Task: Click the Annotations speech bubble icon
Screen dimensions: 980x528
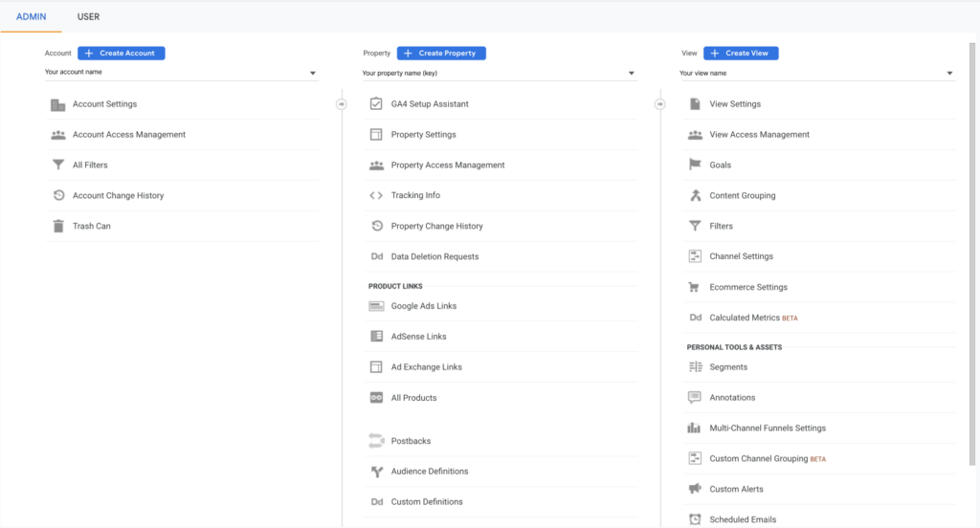Action: pos(695,398)
